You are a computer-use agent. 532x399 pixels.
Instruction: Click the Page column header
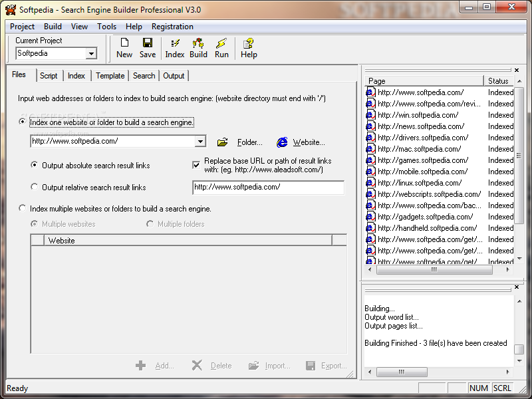(424, 80)
